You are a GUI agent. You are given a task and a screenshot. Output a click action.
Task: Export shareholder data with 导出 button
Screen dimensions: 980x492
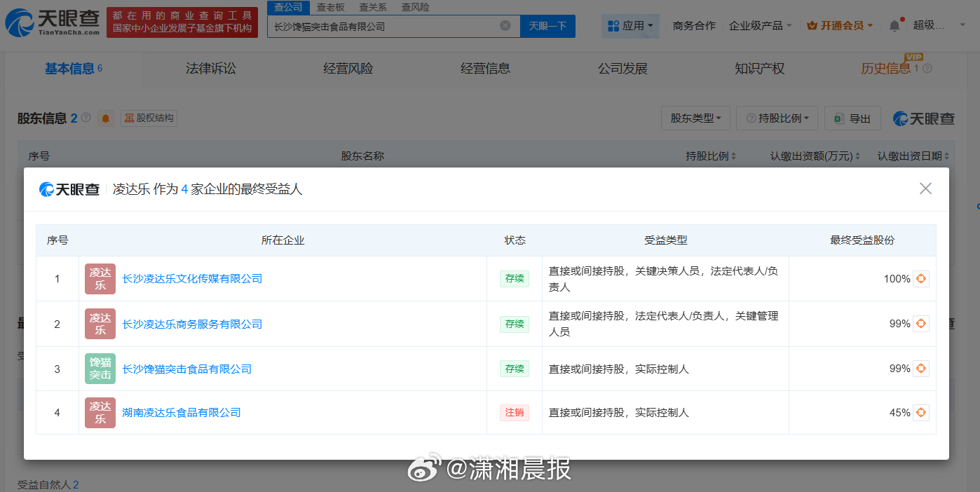click(852, 118)
